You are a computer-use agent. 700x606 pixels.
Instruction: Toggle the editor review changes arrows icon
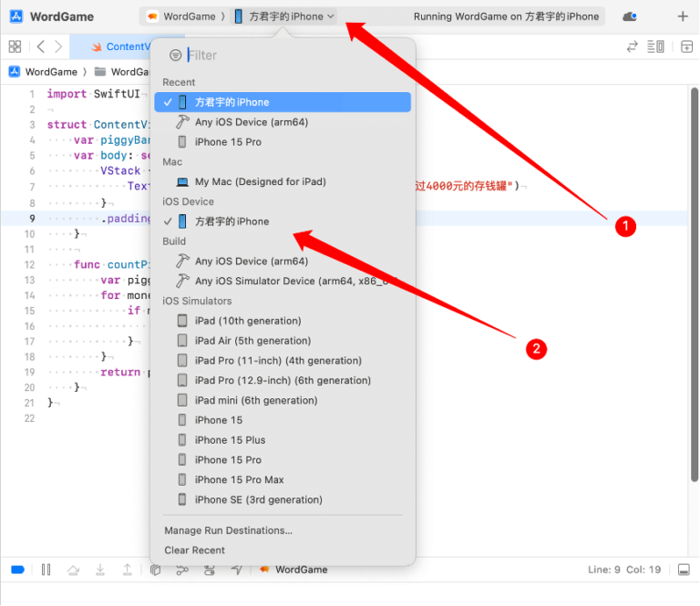(x=633, y=46)
